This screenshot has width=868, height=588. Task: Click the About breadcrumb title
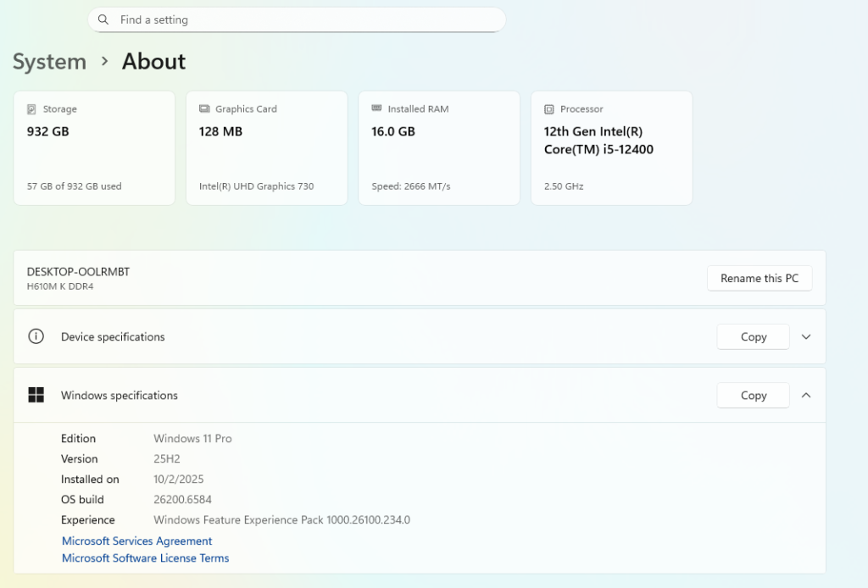(153, 62)
